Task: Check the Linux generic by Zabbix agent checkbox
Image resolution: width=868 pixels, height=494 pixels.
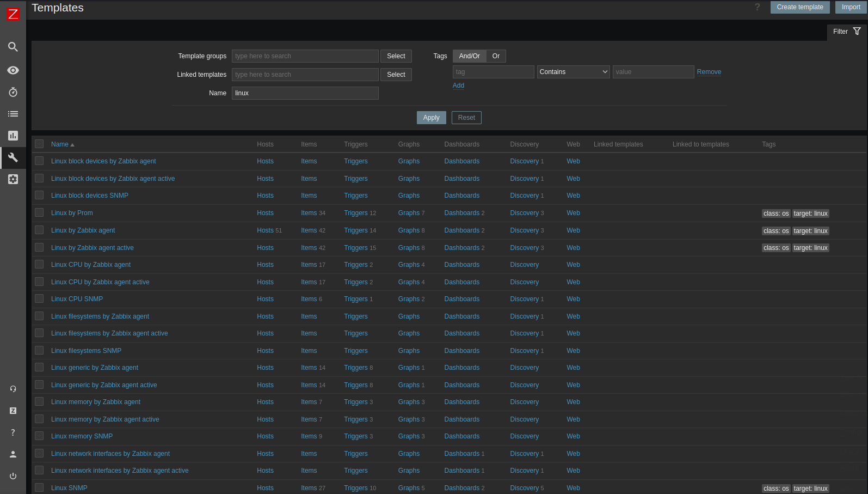Action: tap(39, 367)
